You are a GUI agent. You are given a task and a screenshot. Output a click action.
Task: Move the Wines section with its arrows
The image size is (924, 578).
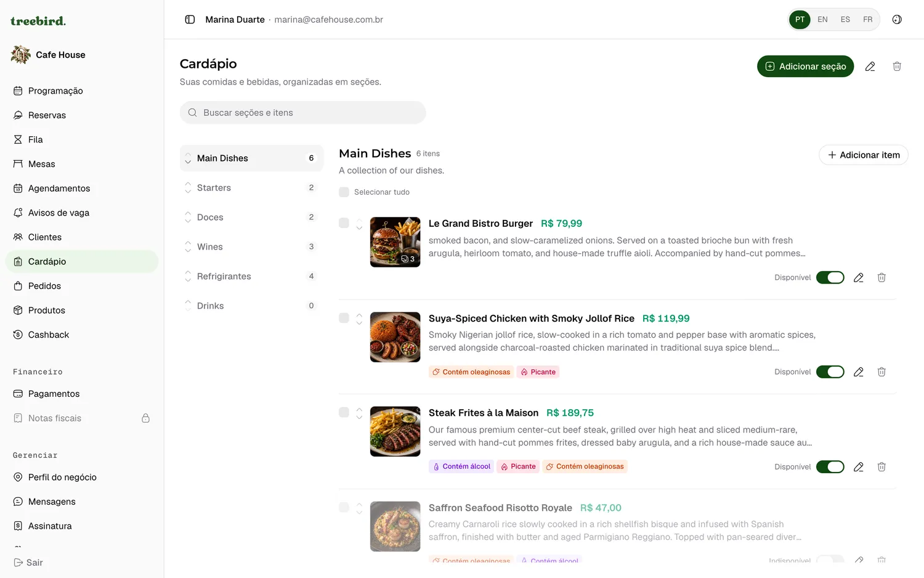pyautogui.click(x=188, y=247)
